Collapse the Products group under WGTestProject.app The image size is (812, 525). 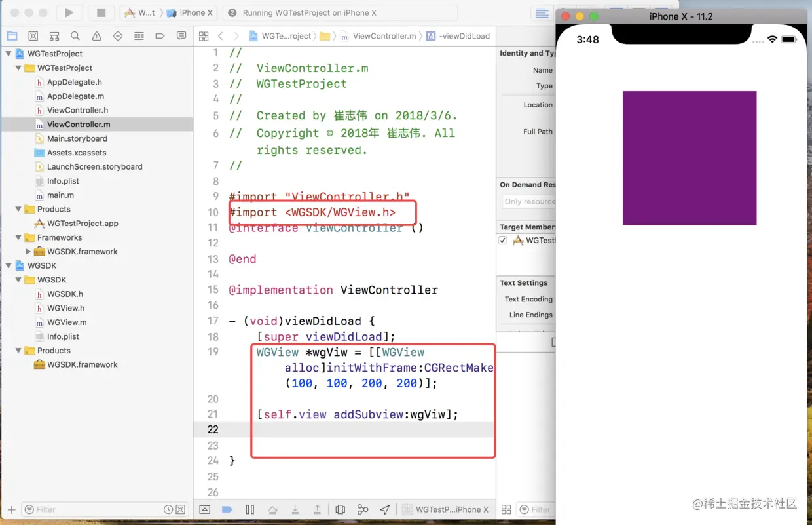(18, 210)
